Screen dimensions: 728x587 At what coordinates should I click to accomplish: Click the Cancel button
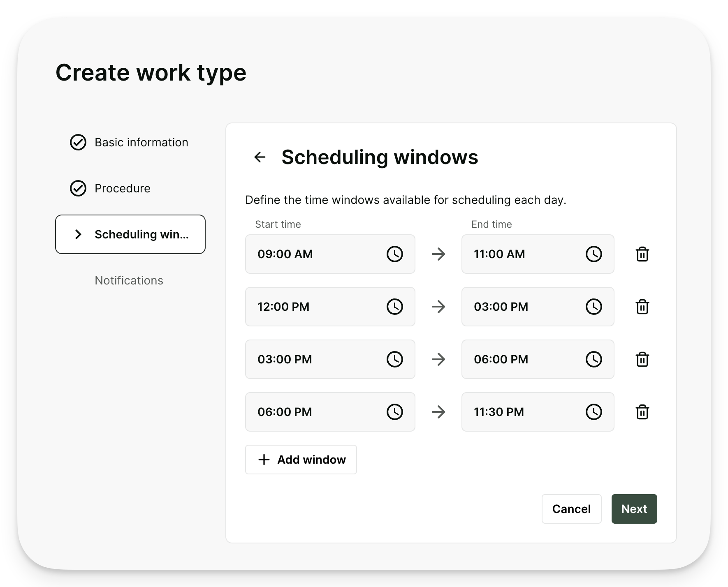tap(572, 509)
